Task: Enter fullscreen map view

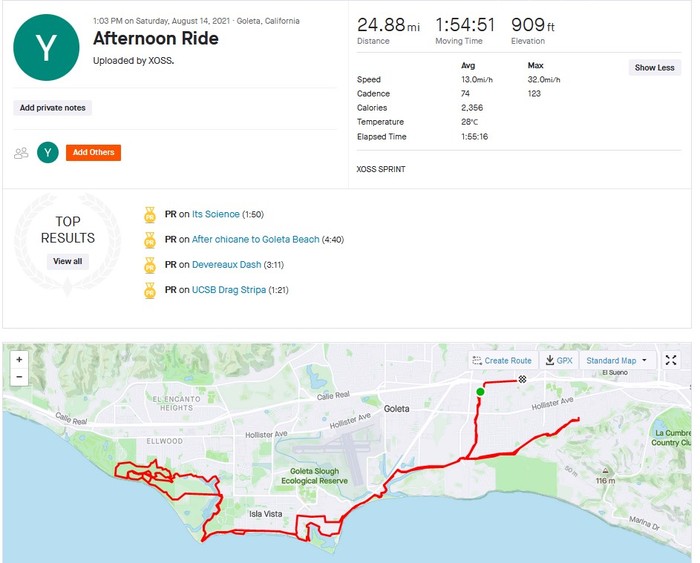Action: point(671,360)
